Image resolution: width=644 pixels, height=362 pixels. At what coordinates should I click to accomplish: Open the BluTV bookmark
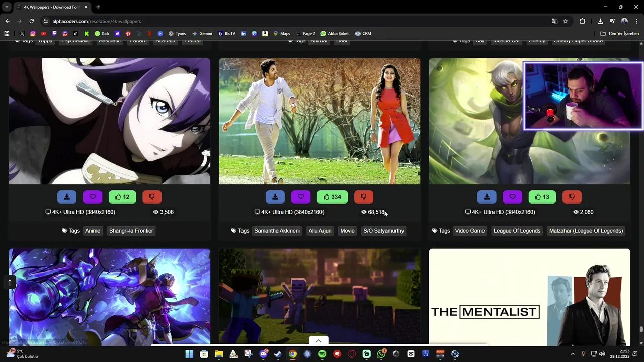227,34
